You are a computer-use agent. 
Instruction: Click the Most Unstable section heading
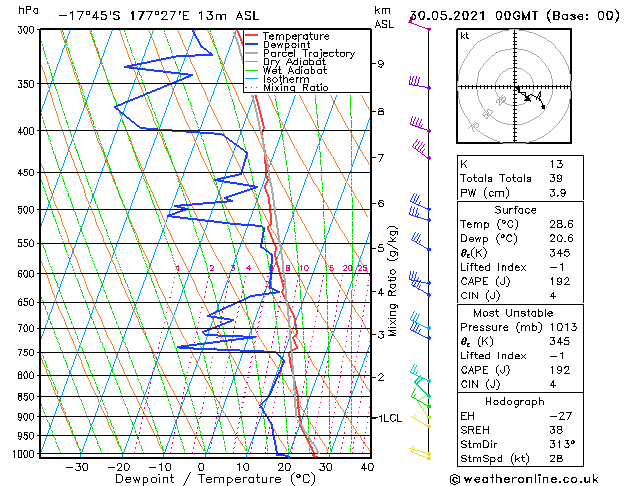click(x=516, y=313)
